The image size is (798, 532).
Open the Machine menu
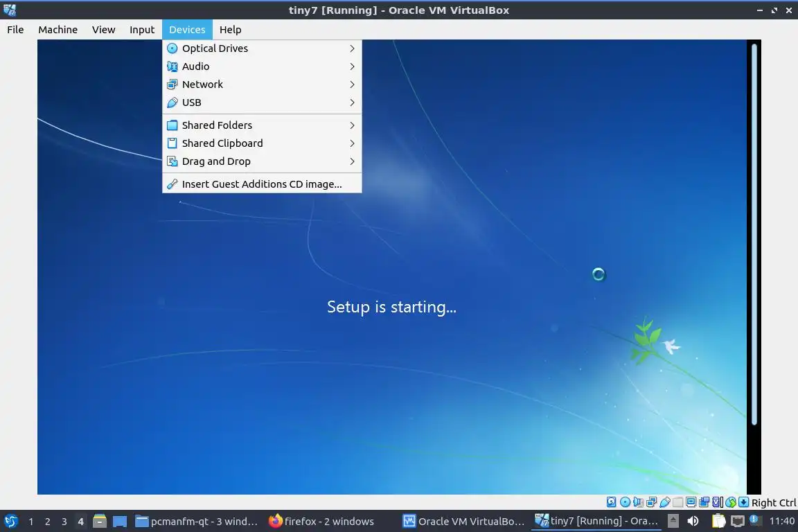click(58, 30)
